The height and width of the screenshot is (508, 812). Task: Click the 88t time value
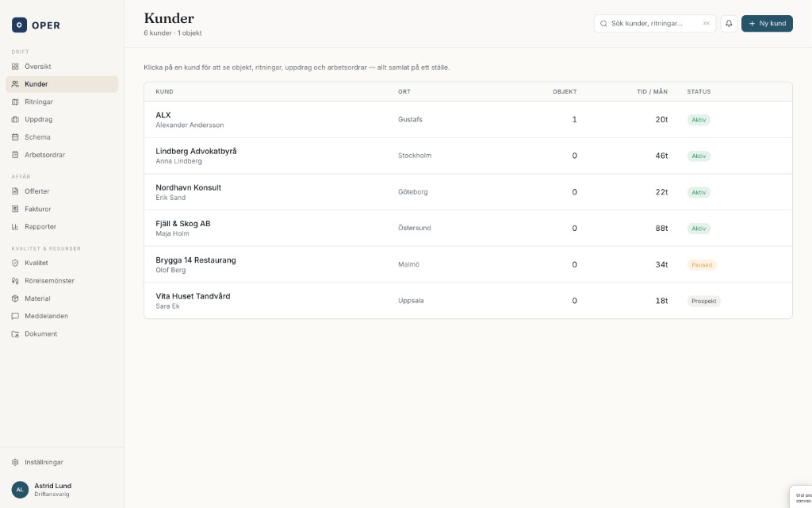tap(661, 228)
